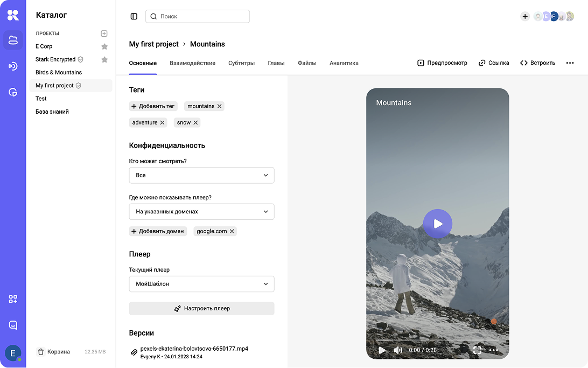Open the apps grid sidebar icon
588x368 pixels.
tap(13, 299)
